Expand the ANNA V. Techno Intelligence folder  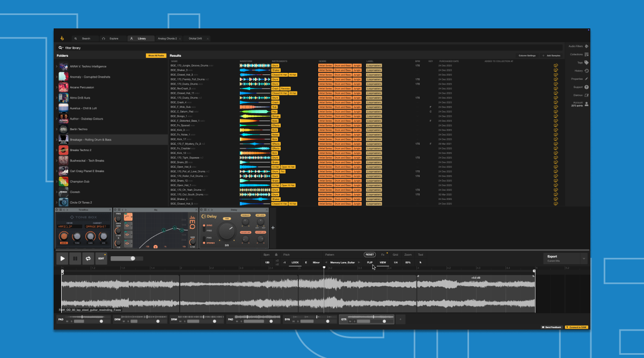[56, 66]
